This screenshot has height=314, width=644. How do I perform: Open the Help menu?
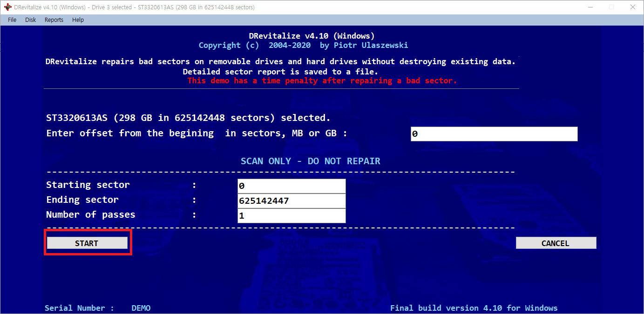pos(78,20)
